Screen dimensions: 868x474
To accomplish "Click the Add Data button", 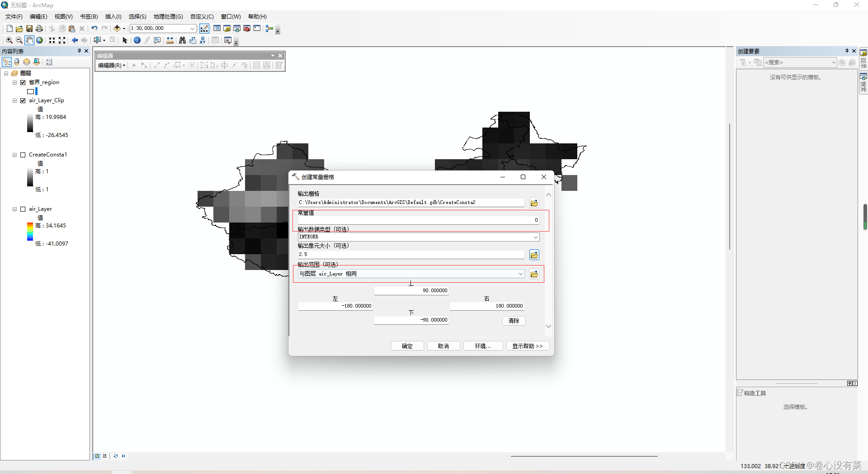I will 117,28.
